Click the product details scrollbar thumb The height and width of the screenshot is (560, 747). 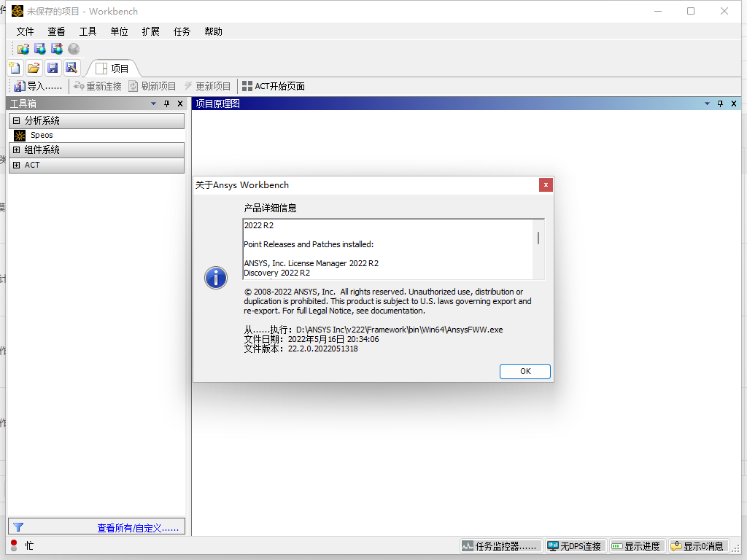click(538, 238)
